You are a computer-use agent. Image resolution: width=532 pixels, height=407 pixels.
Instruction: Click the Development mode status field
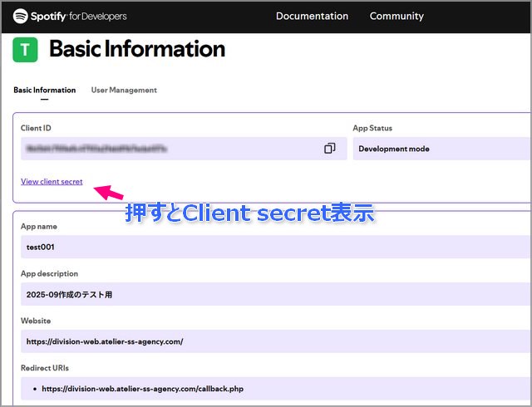tap(441, 149)
